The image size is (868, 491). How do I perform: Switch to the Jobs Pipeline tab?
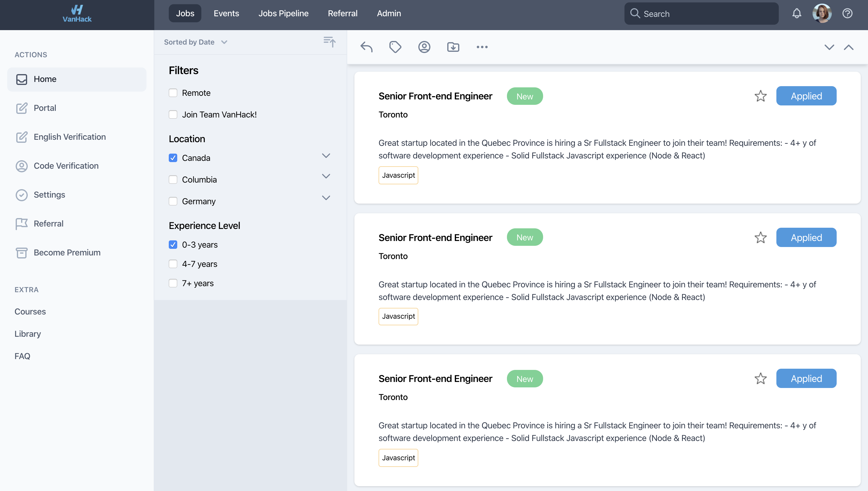click(x=283, y=14)
